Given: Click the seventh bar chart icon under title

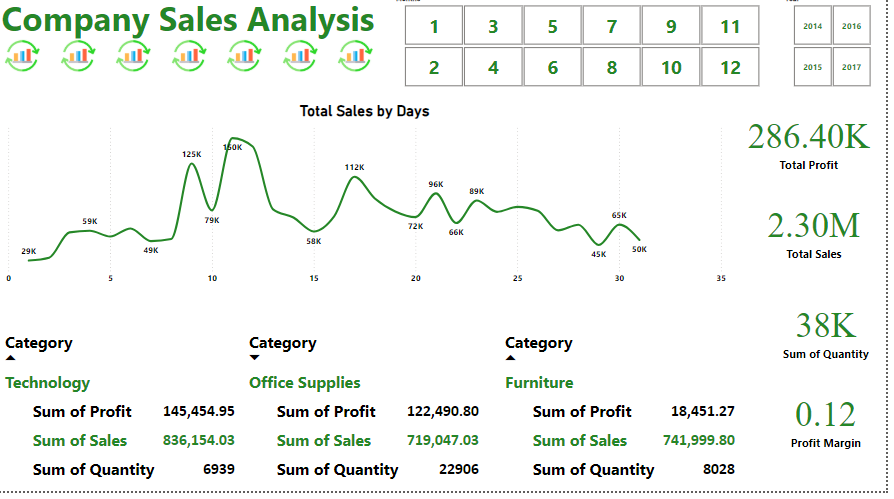Looking at the screenshot, I should click(x=355, y=56).
